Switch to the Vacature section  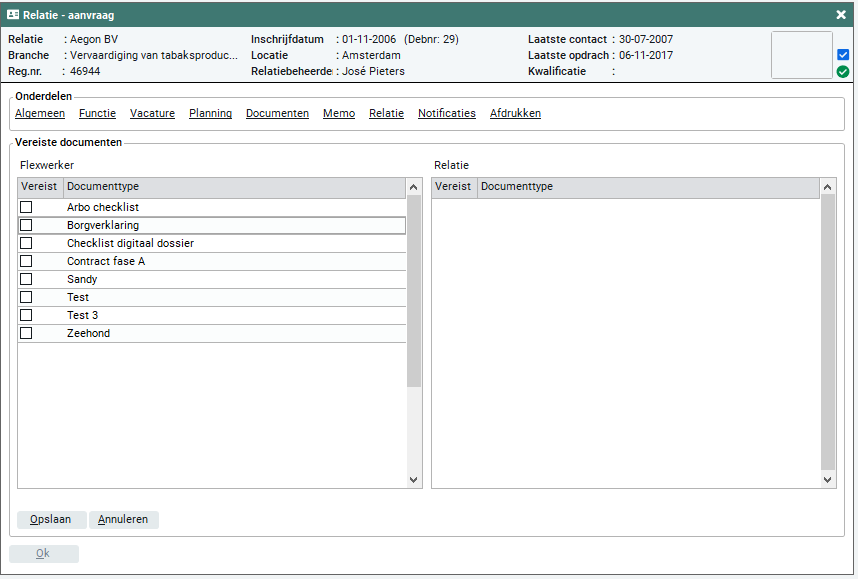click(152, 114)
